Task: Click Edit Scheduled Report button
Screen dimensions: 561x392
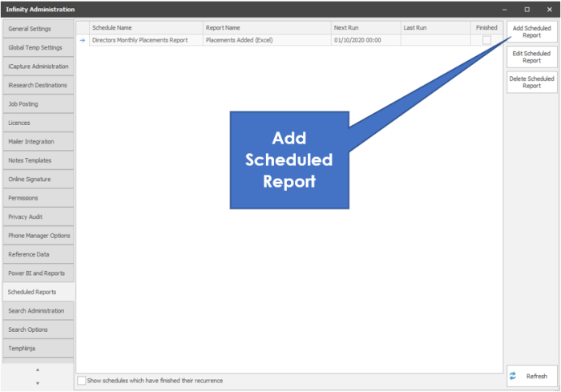Action: 531,57
